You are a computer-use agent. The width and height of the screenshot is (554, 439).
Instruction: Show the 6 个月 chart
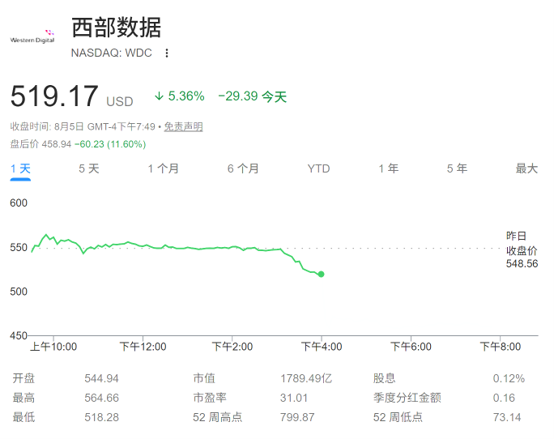[243, 169]
